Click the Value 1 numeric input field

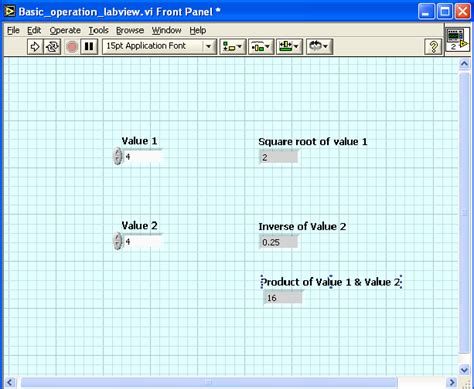point(143,156)
